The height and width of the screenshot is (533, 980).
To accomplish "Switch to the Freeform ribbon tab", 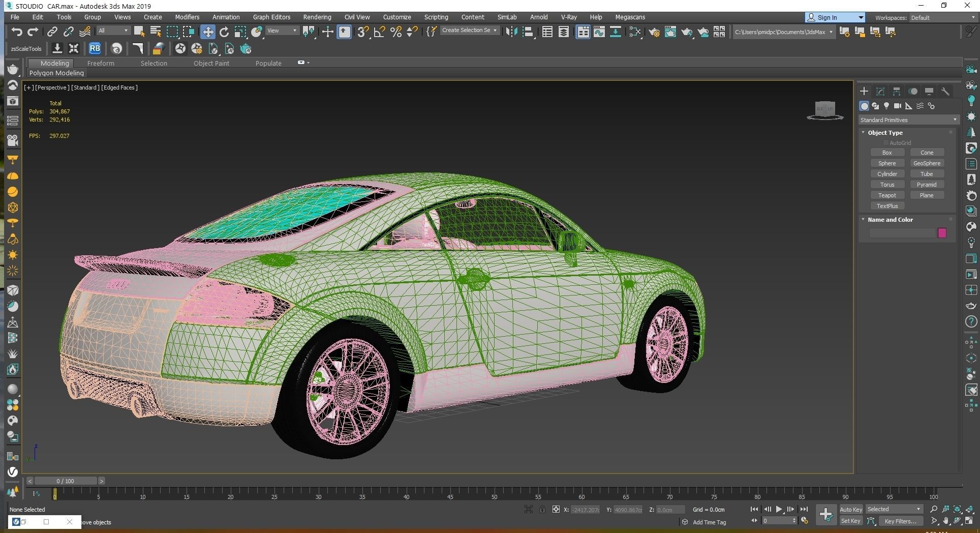I will point(101,63).
